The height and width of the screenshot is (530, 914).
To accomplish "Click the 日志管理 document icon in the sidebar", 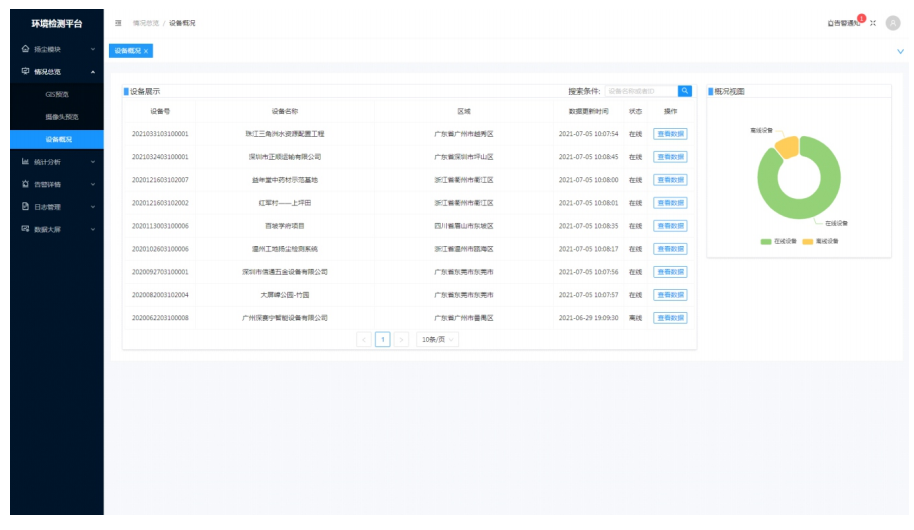I will [25, 207].
